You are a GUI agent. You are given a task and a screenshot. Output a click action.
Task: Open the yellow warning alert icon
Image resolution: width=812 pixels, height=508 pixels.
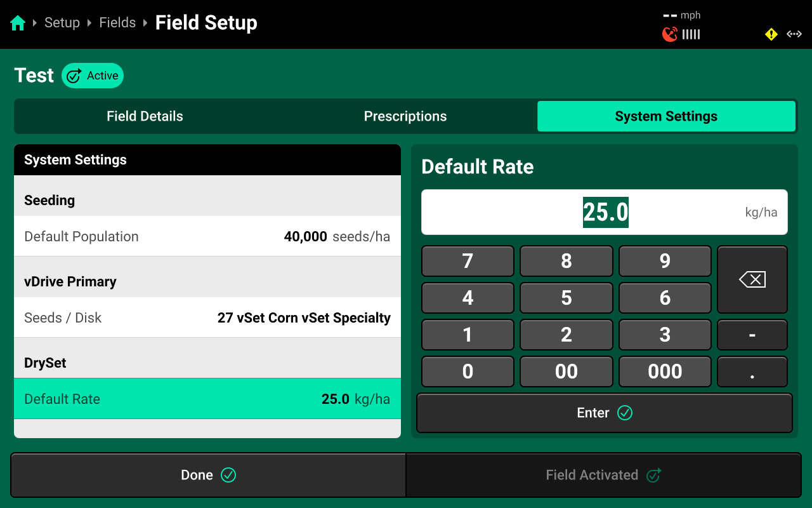click(771, 34)
